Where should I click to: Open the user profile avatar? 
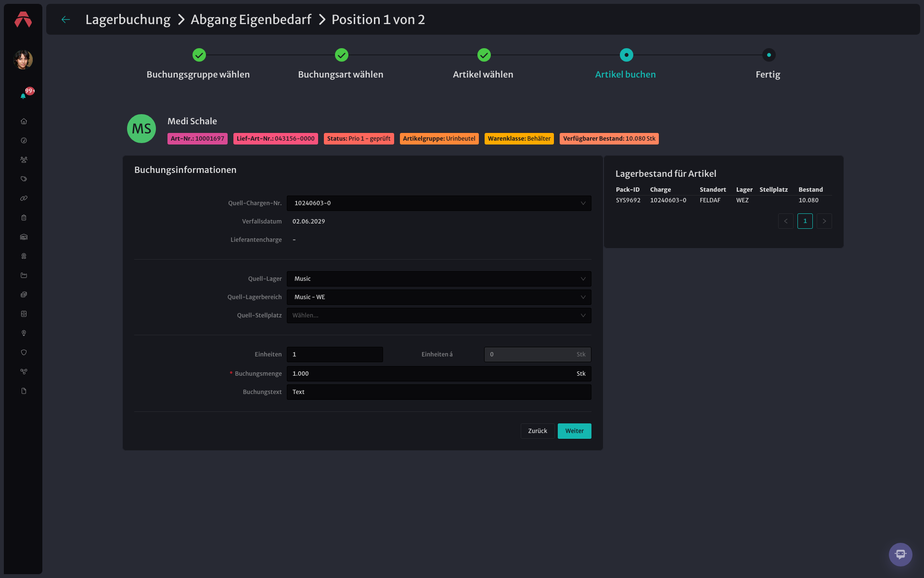(23, 60)
